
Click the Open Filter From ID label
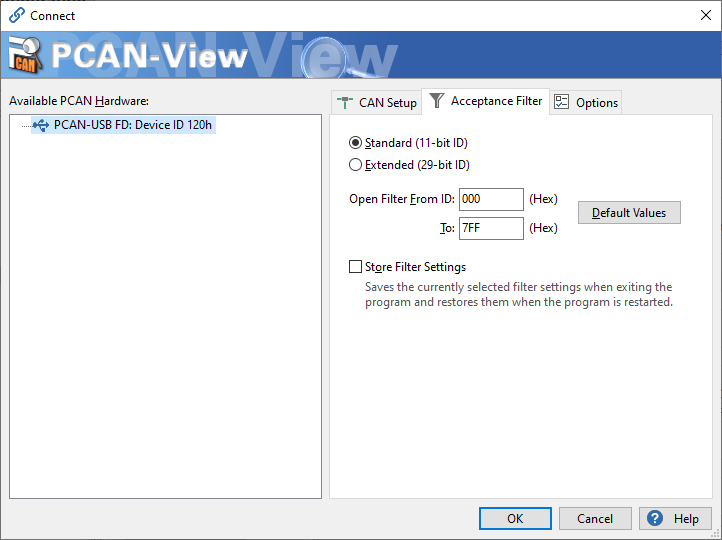pyautogui.click(x=402, y=199)
